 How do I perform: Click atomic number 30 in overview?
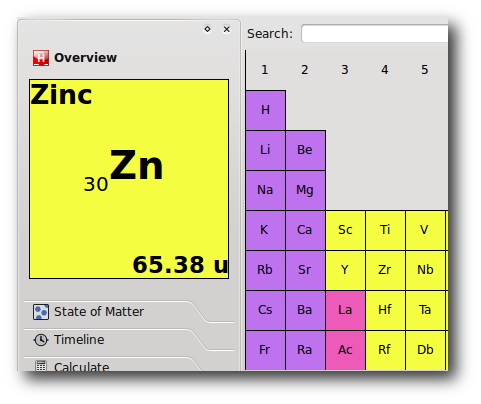pos(96,184)
